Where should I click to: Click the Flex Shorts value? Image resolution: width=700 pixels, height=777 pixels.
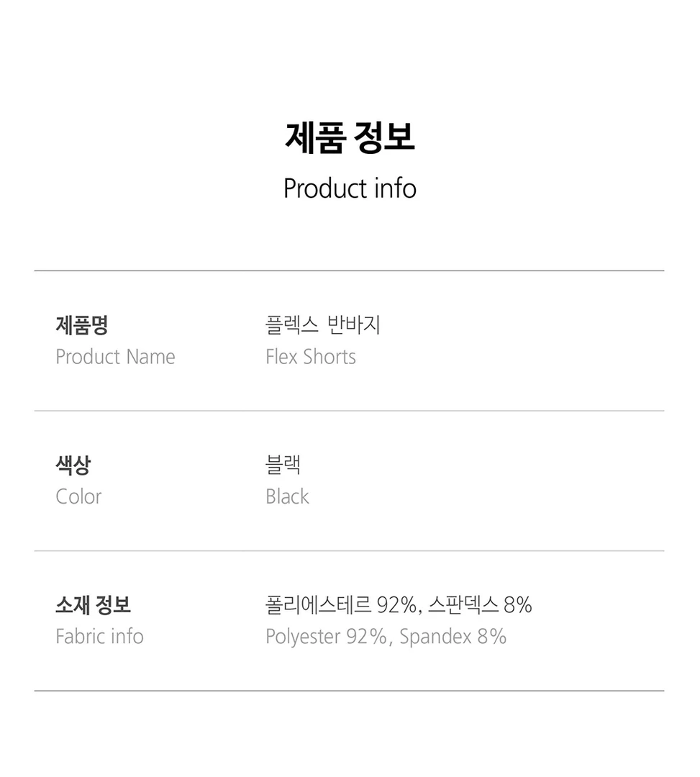click(x=311, y=357)
